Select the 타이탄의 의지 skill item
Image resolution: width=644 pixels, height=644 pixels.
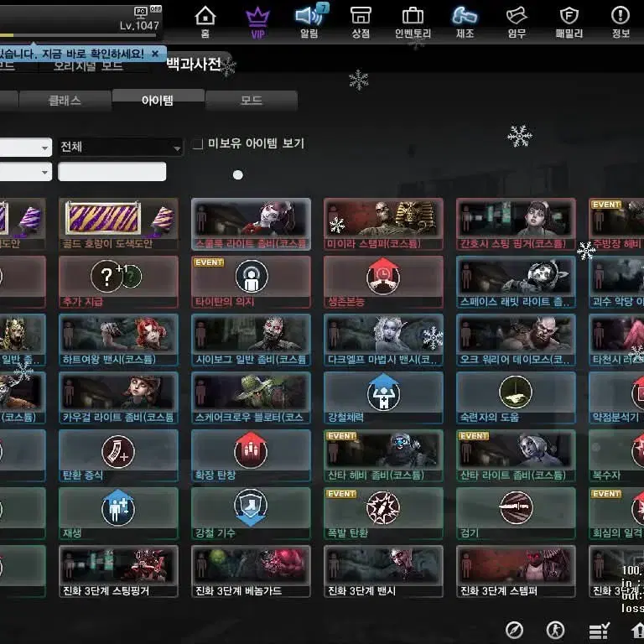click(251, 282)
